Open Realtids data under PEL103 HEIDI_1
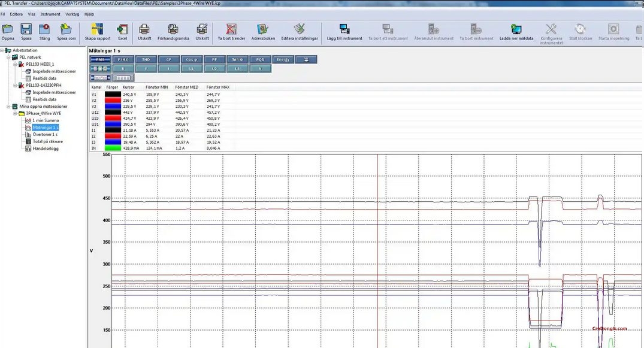The height and width of the screenshot is (348, 644). 44,78
